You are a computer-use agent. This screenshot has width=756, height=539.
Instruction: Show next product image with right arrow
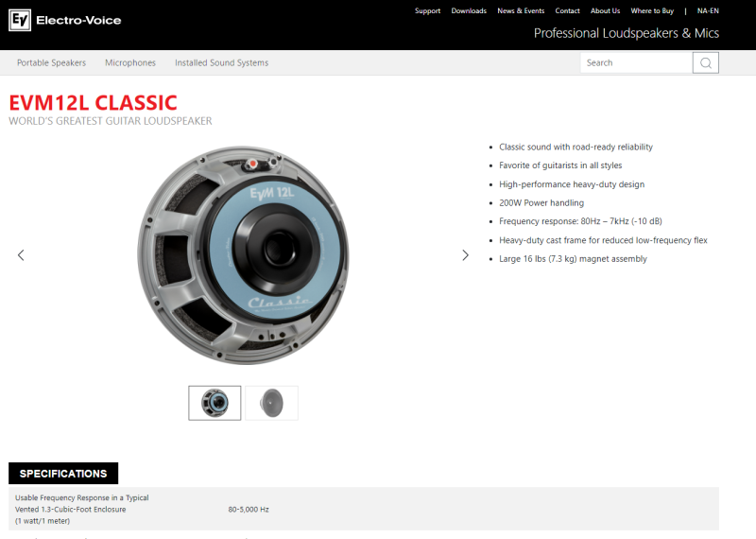pyautogui.click(x=465, y=255)
